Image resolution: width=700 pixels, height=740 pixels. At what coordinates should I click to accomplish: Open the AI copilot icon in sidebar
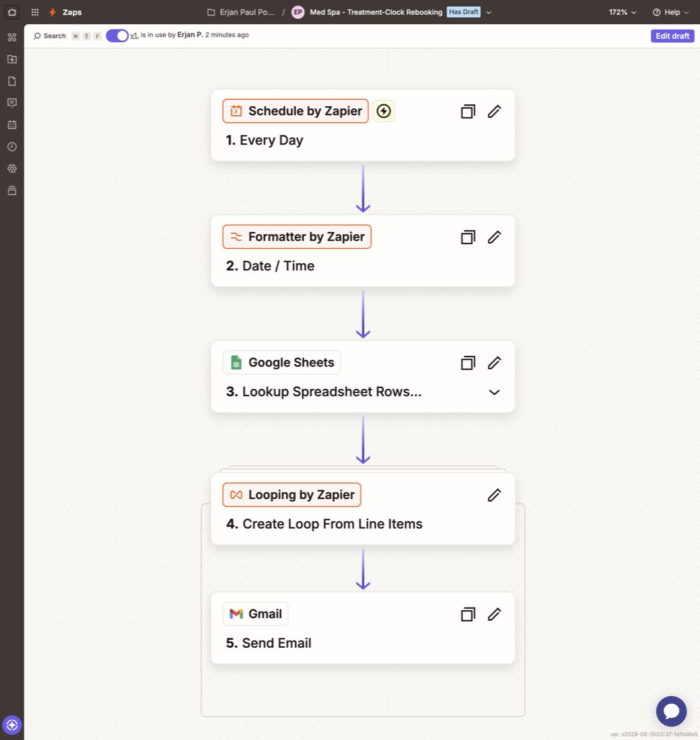pos(12,725)
